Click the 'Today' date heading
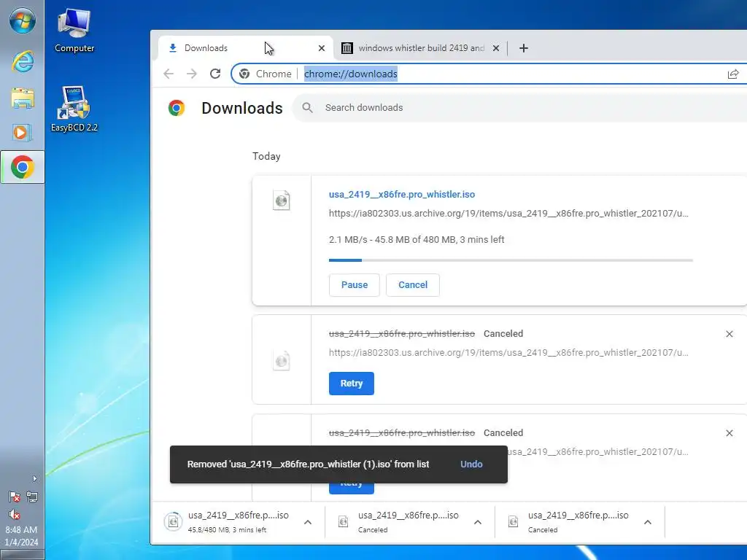 tap(266, 156)
